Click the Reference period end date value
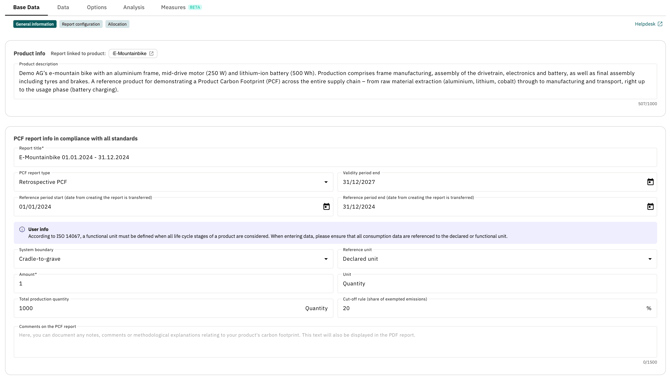This screenshot has width=670, height=381. pyautogui.click(x=359, y=207)
